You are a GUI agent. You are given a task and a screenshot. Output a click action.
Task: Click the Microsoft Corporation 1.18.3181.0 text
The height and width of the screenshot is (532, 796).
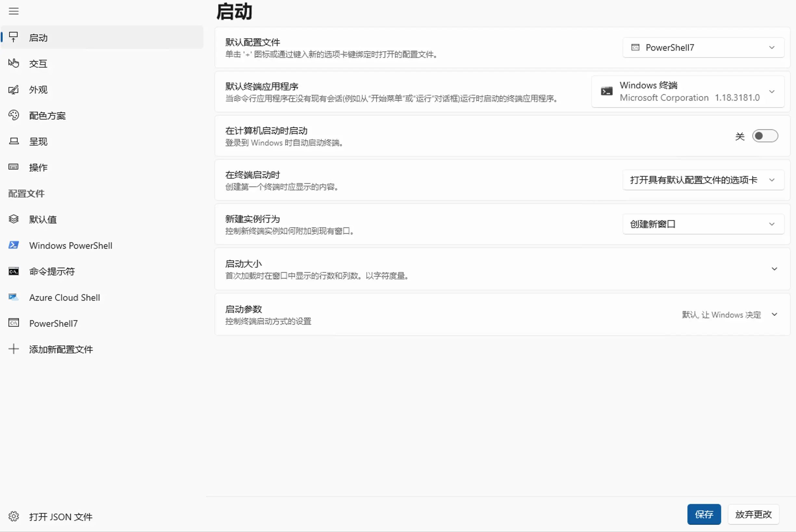[x=689, y=98]
